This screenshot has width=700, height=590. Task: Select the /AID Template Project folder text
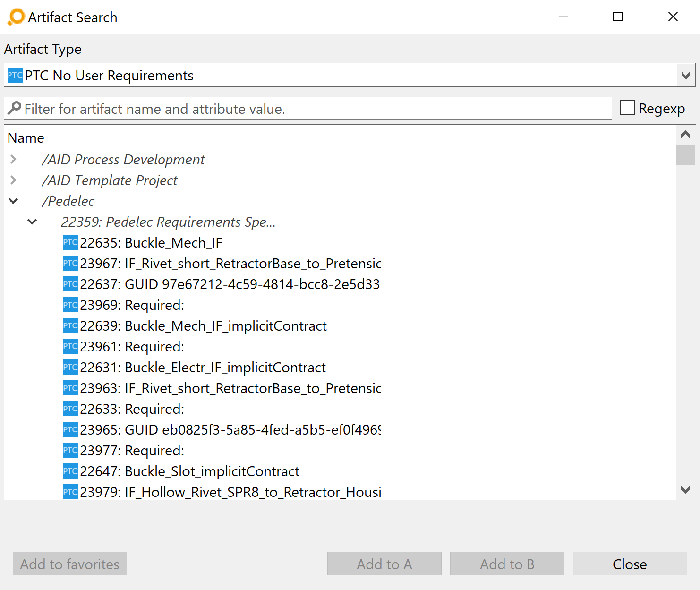point(110,180)
